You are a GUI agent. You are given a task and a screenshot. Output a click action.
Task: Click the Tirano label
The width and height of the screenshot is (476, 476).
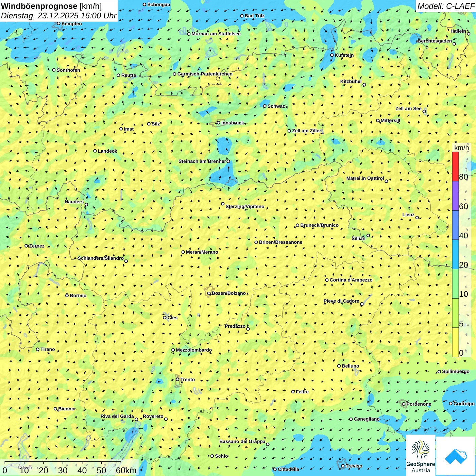tap(48, 349)
